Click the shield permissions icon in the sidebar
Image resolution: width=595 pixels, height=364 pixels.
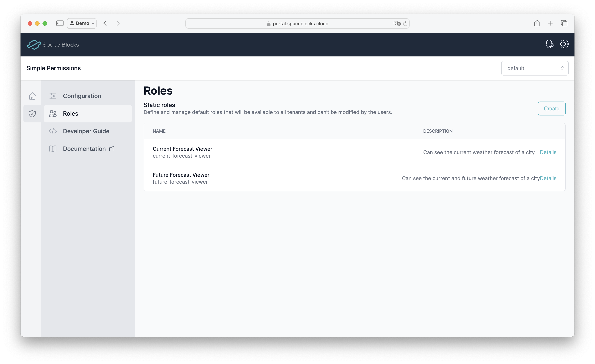click(x=32, y=113)
